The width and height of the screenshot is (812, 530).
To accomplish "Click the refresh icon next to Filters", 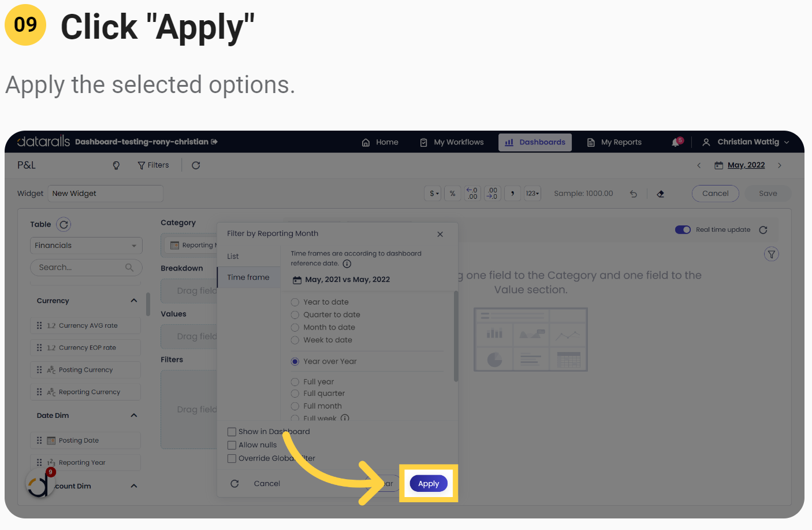I will coord(196,165).
